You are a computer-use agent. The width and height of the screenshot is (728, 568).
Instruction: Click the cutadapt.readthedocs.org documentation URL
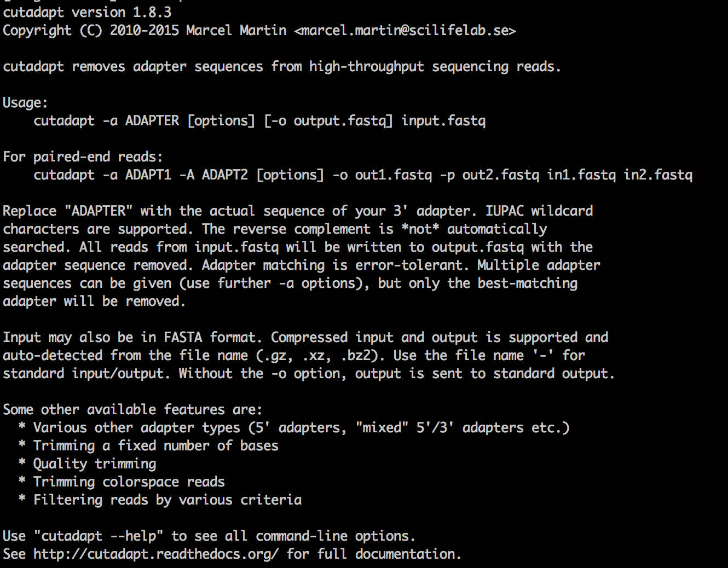(156, 554)
